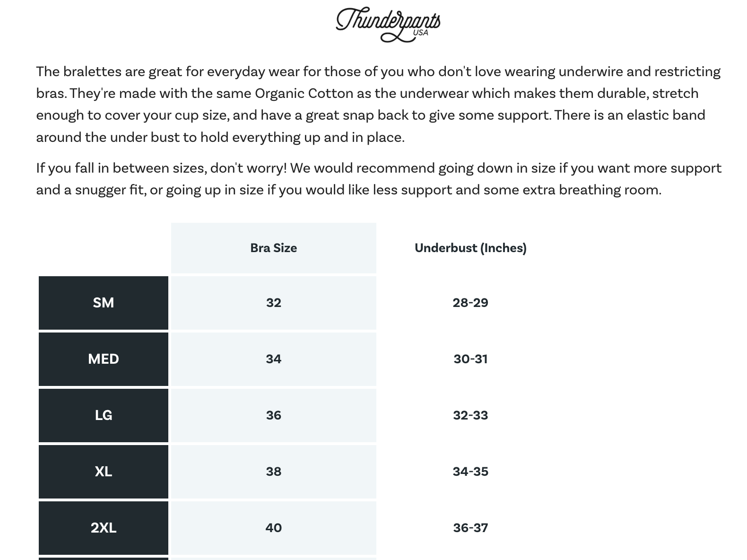Image resolution: width=747 pixels, height=560 pixels.
Task: Click underbust value 30-31
Action: (470, 359)
